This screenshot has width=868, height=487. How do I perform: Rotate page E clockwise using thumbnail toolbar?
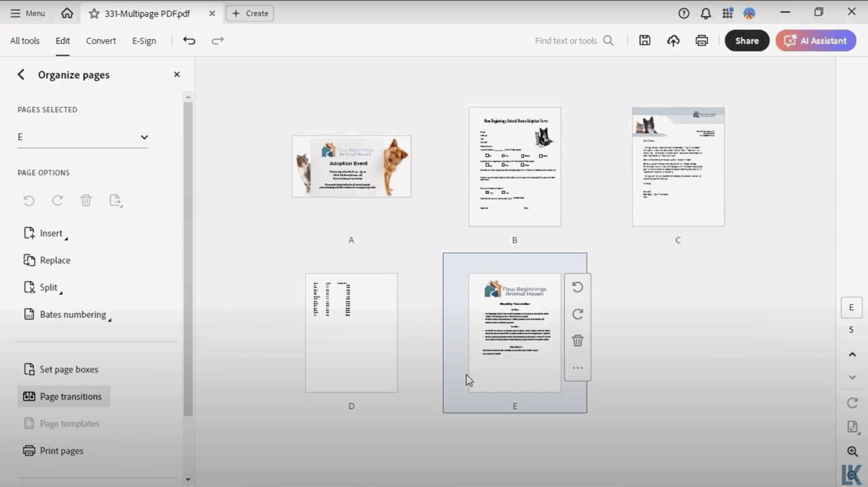(577, 314)
